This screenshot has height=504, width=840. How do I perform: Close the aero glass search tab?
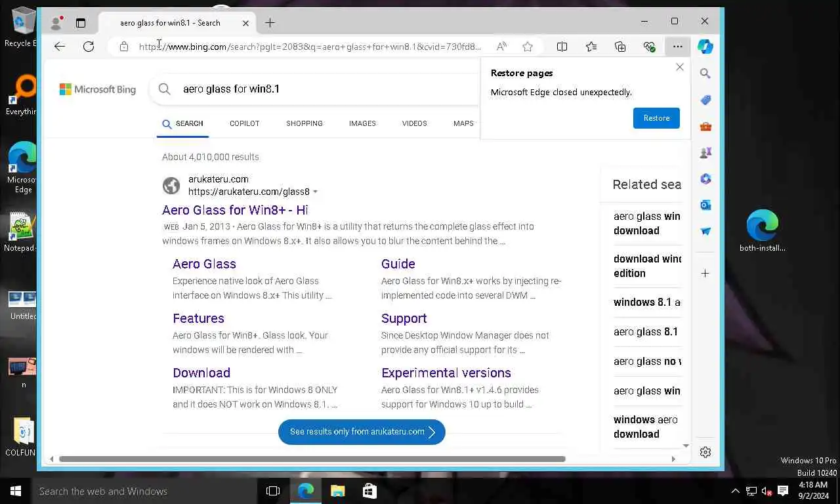pos(245,23)
